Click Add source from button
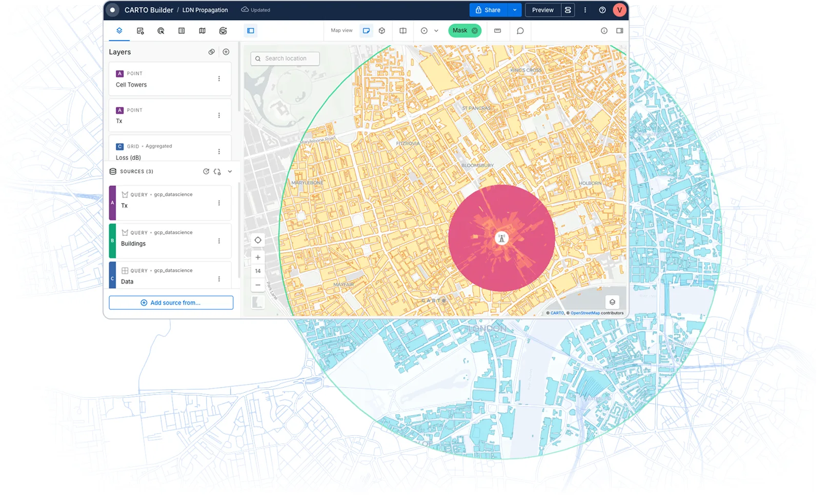This screenshot has height=504, width=829. (x=171, y=303)
